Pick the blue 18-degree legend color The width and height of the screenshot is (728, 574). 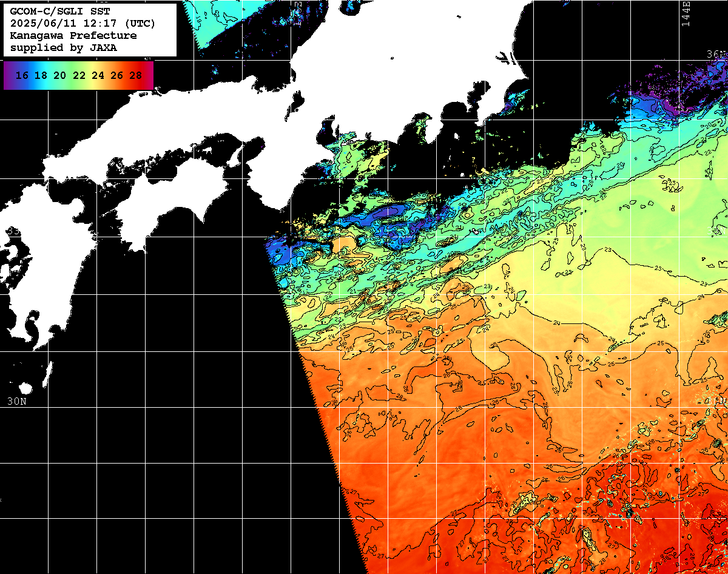(x=41, y=75)
